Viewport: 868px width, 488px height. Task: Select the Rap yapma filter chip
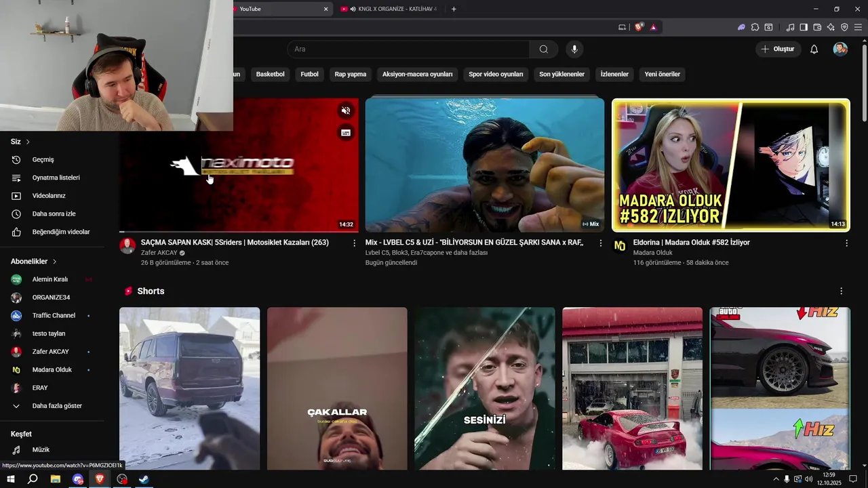tap(351, 74)
